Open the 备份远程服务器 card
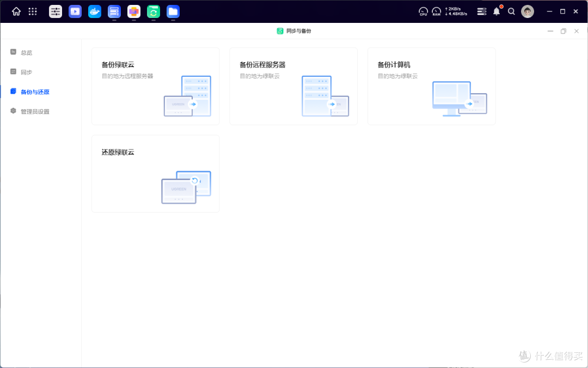The height and width of the screenshot is (368, 588). (x=293, y=86)
